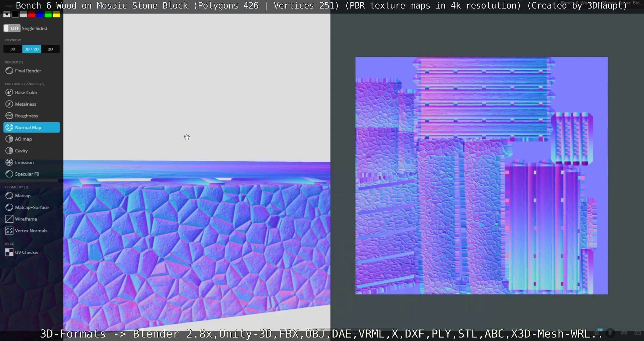Switch viewport to 2D only
644x341 pixels.
click(50, 49)
